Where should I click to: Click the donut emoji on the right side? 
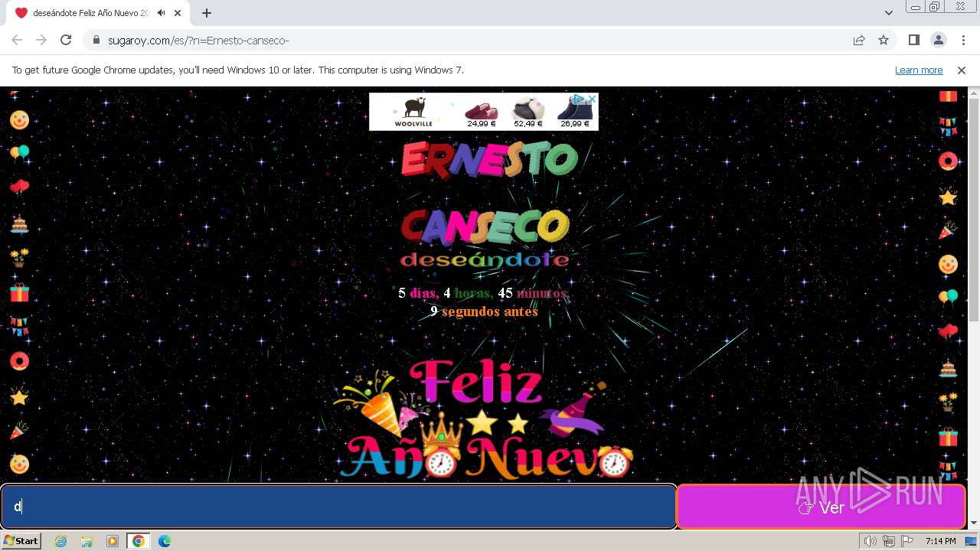(x=948, y=161)
